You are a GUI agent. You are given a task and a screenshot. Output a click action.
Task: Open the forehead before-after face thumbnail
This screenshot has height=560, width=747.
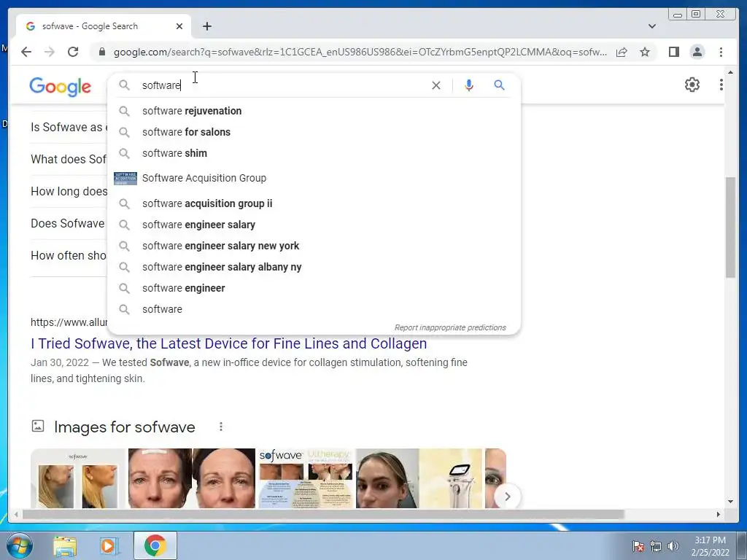192,478
